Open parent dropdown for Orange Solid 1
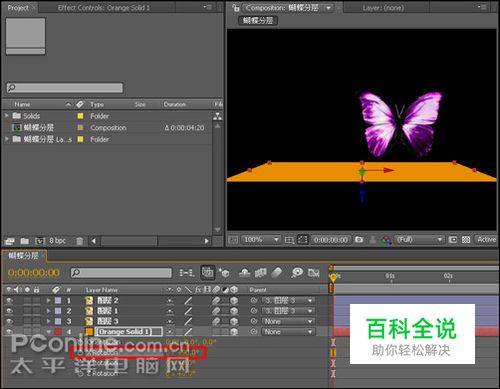The width and height of the screenshot is (500, 389). pos(288,332)
